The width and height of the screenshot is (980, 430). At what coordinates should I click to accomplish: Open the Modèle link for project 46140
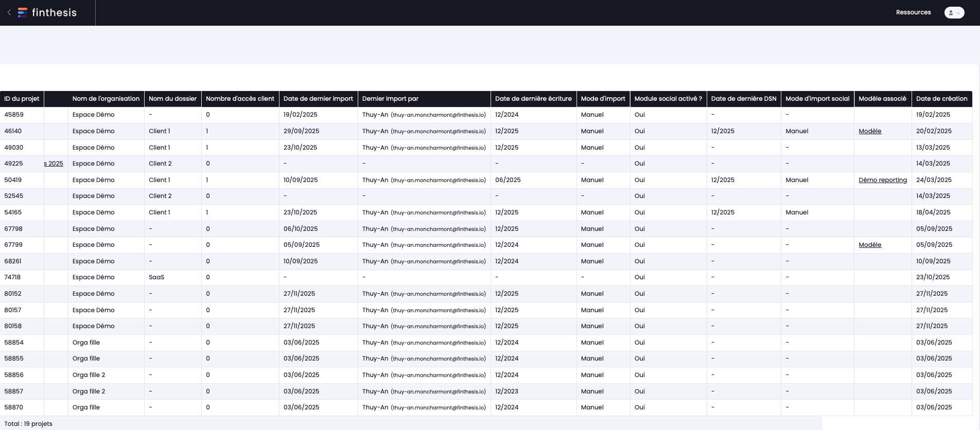point(870,131)
